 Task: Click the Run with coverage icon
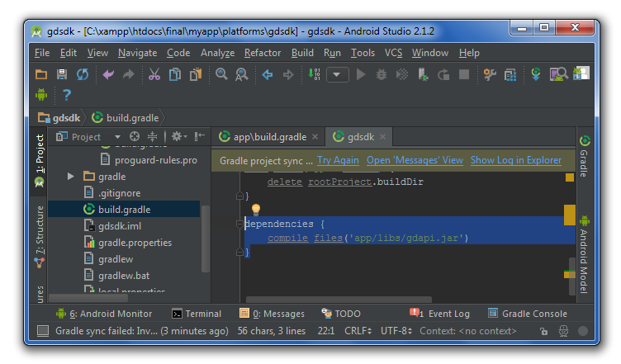(x=402, y=74)
